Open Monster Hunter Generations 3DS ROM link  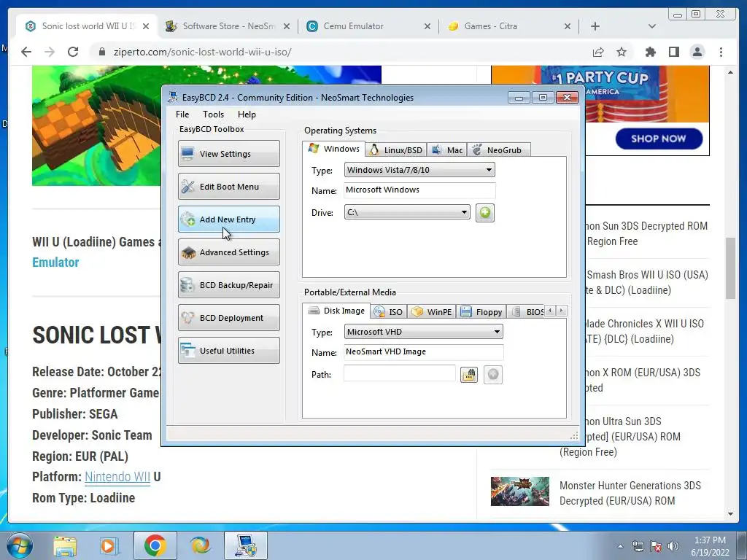tap(630, 493)
